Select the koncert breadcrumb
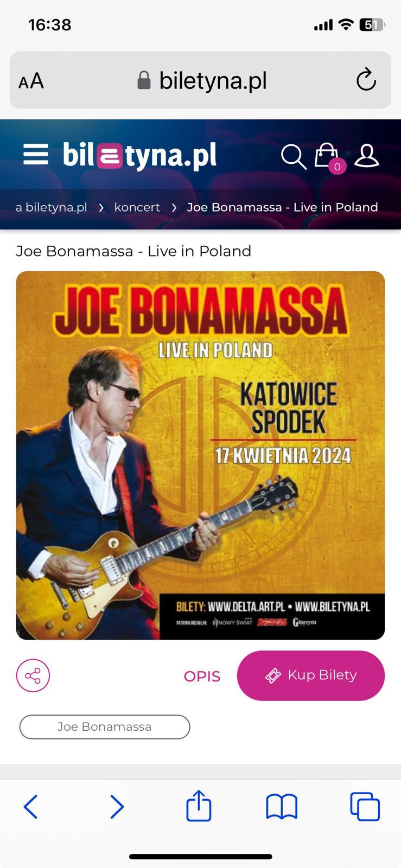Viewport: 401px width, 868px height. point(137,207)
